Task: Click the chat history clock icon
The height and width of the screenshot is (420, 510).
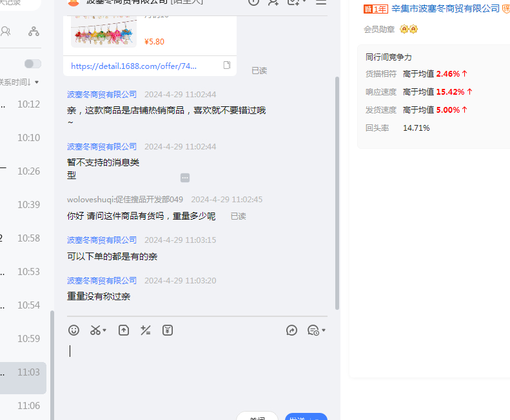Action: [x=313, y=330]
